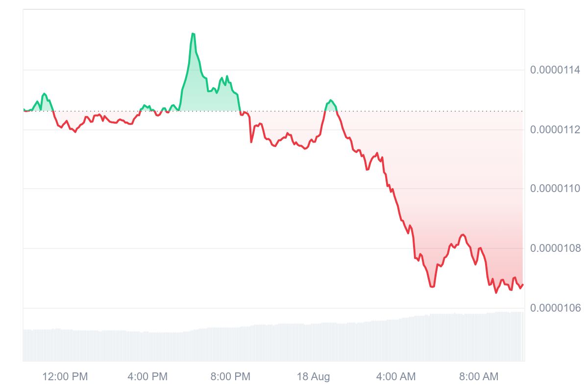
Task: Click the dotted baseline at the far right
Action: pyautogui.click(x=519, y=111)
